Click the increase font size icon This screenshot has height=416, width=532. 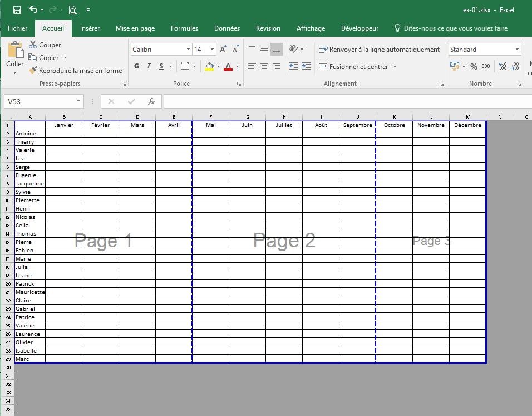point(223,50)
